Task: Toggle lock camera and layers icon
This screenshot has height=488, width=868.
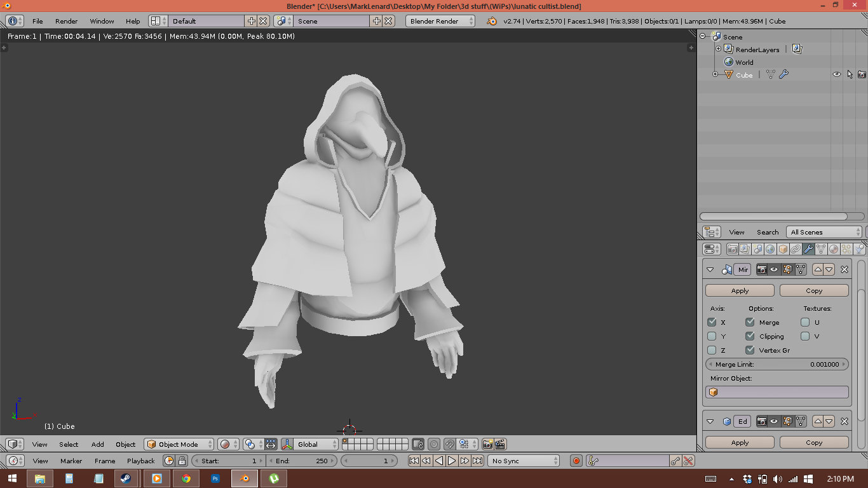Action: 417,444
